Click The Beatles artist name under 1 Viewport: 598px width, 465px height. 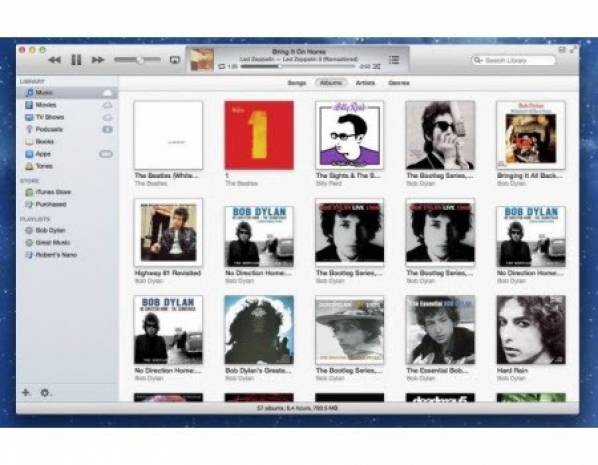coord(241,183)
